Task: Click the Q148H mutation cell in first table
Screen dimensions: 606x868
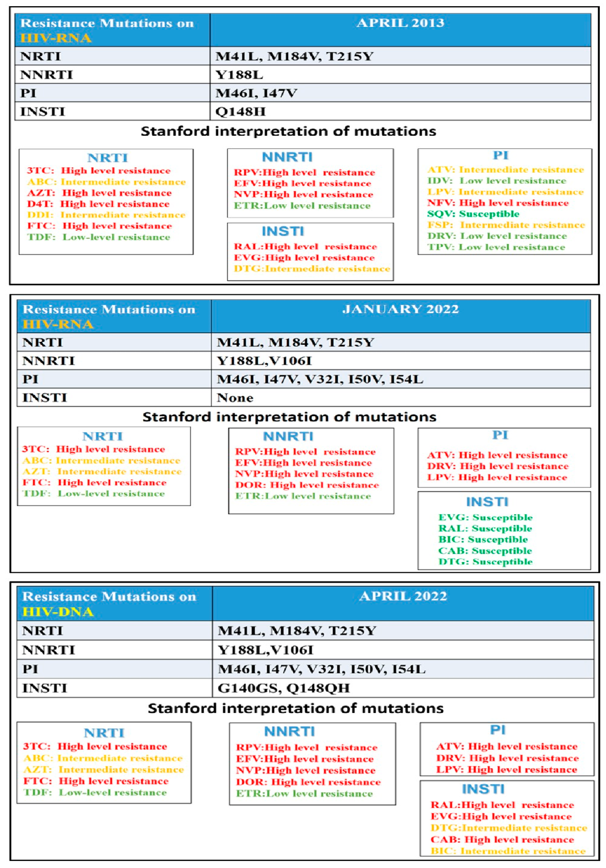Action: tap(240, 112)
